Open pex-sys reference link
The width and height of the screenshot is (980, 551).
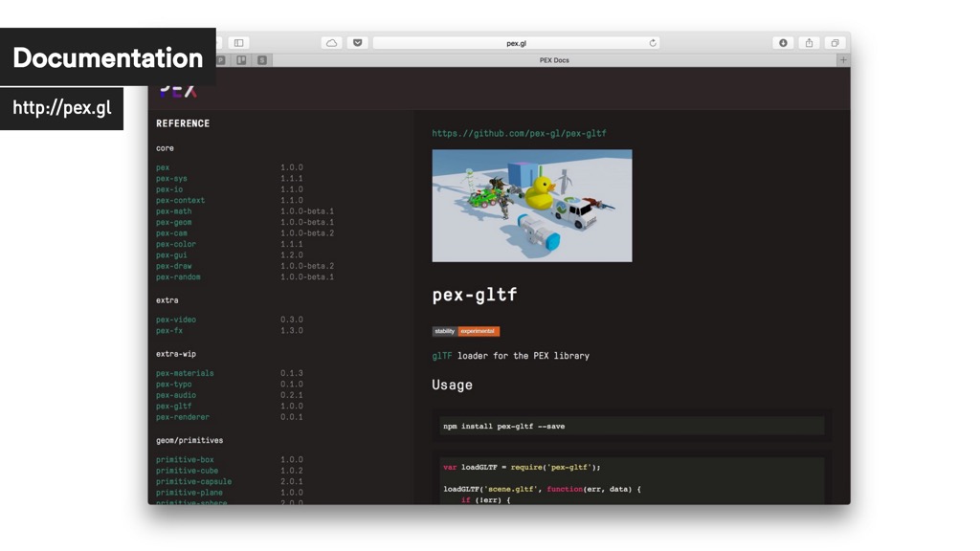171,179
